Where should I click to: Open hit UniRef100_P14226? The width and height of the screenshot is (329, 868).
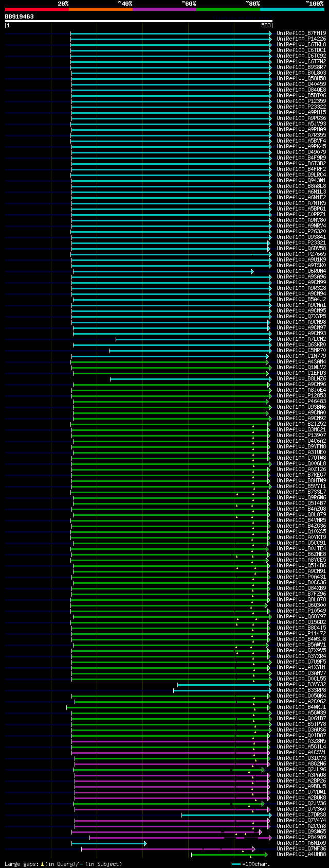[x=301, y=39]
